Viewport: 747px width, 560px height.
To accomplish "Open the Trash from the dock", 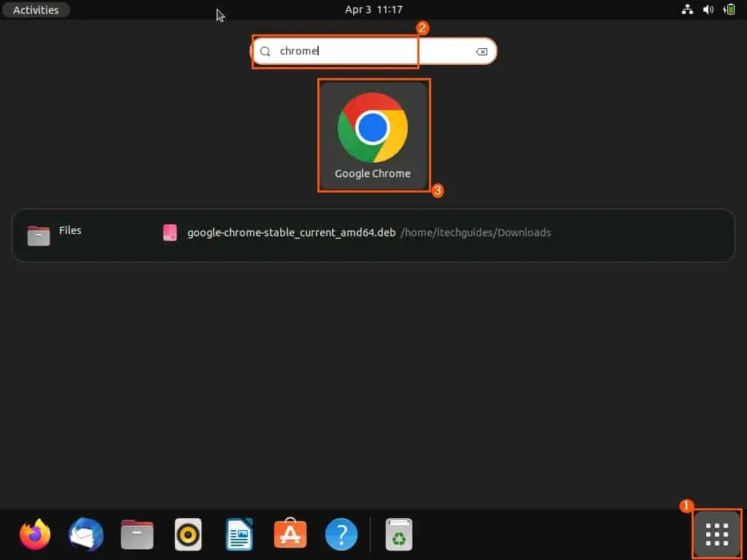I will click(398, 534).
